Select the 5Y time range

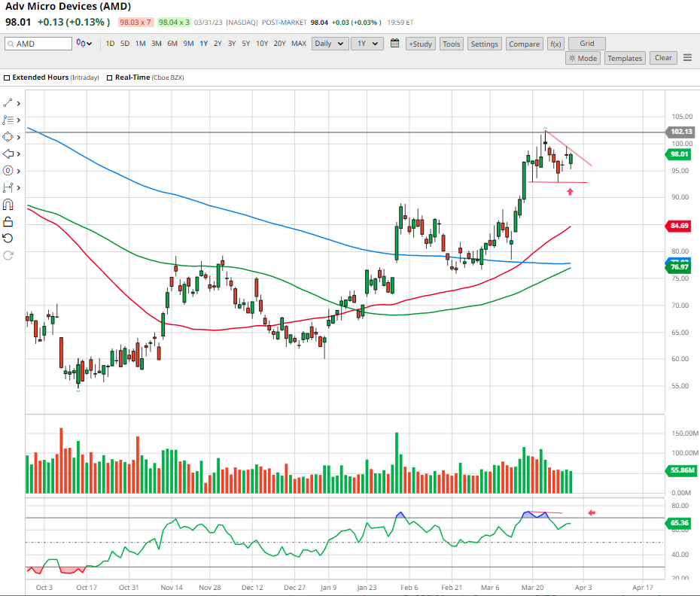[245, 44]
